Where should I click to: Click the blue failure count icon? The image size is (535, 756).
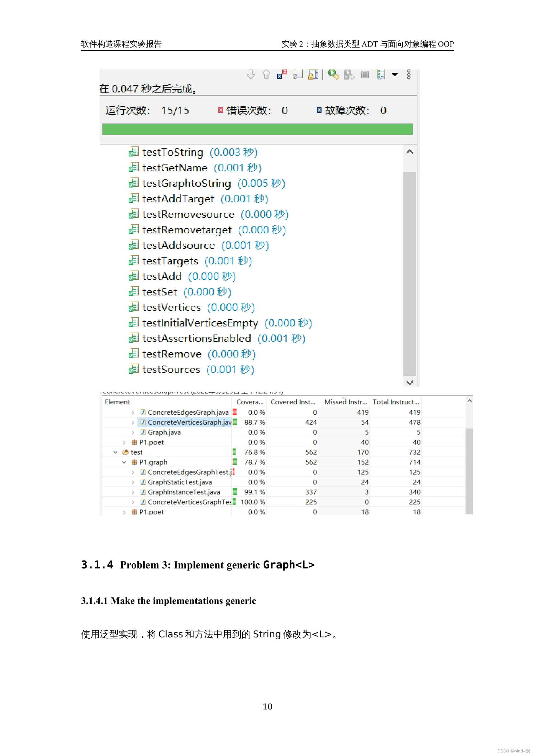click(x=319, y=110)
